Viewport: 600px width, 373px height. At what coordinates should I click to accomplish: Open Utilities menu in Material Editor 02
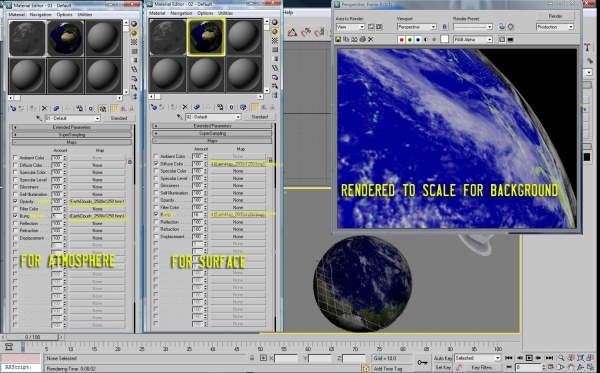[225, 13]
